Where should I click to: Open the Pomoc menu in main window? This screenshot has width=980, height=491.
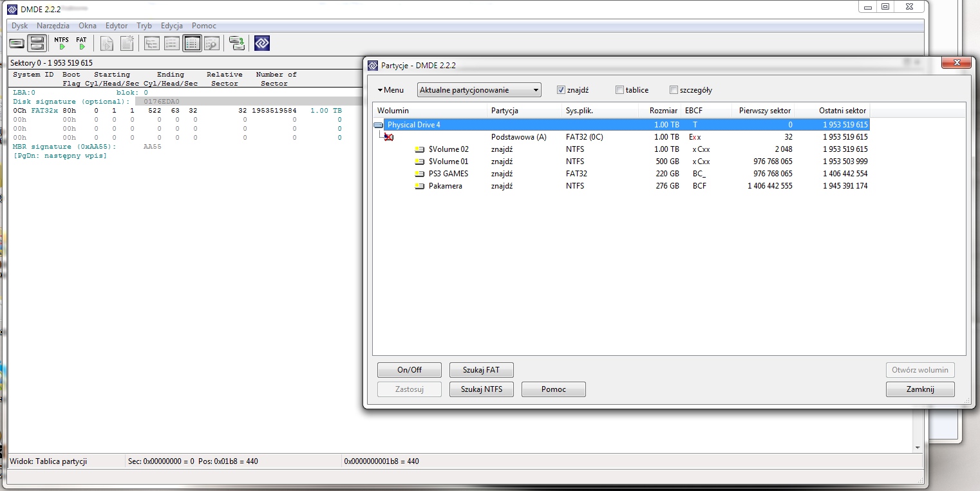click(204, 26)
